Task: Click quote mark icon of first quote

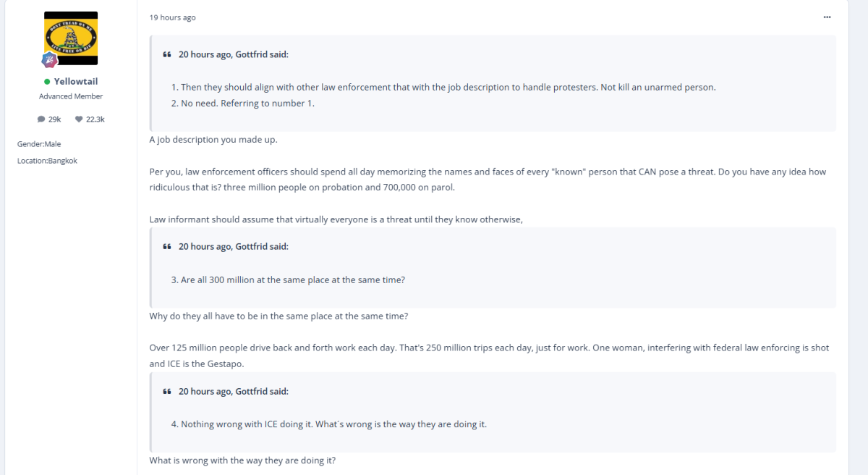Action: 167,54
